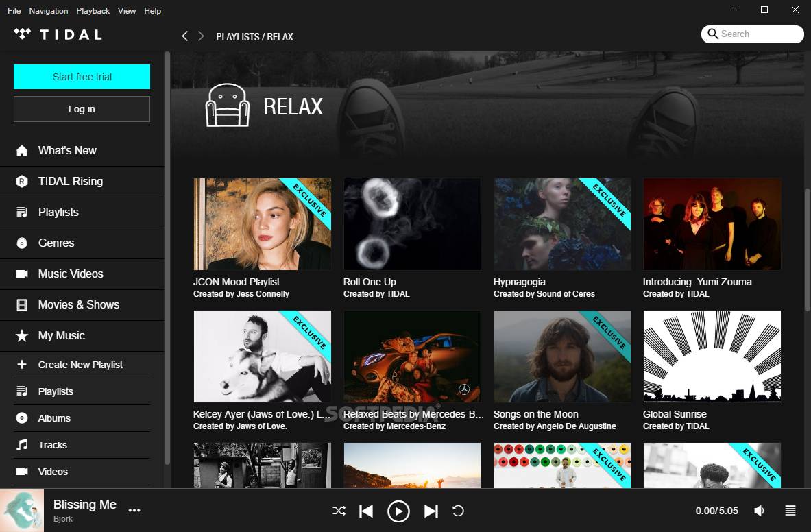Click the Tracks music note icon
Image resolution: width=811 pixels, height=532 pixels.
[x=22, y=445]
